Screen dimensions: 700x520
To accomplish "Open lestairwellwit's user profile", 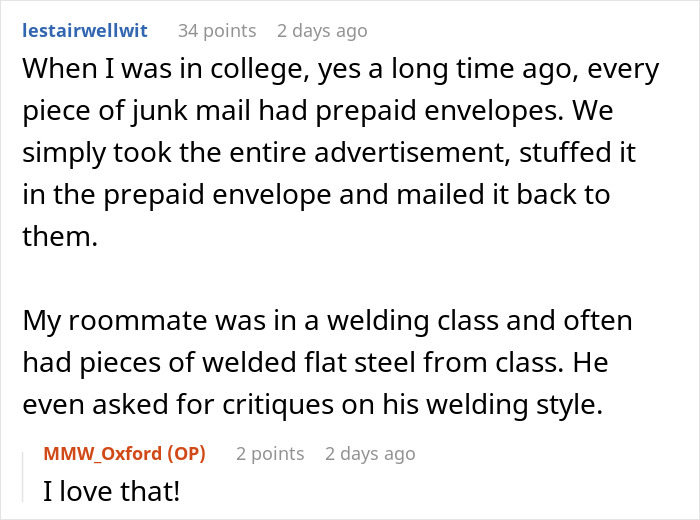I will [x=85, y=31].
